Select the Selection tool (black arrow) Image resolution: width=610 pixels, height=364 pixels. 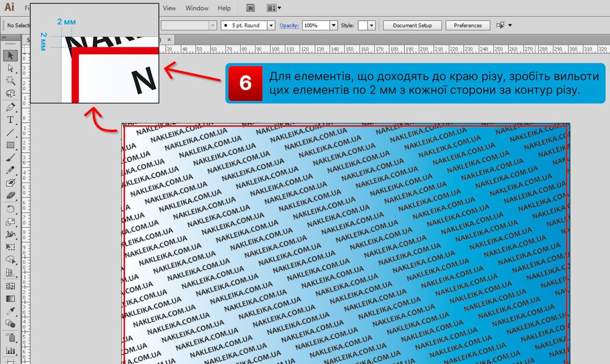pos(11,55)
